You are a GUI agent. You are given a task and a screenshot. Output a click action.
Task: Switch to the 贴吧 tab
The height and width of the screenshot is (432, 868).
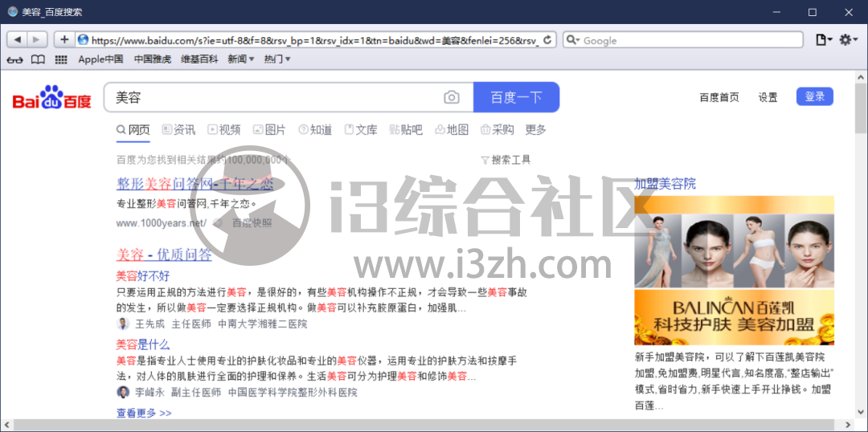[x=406, y=130]
